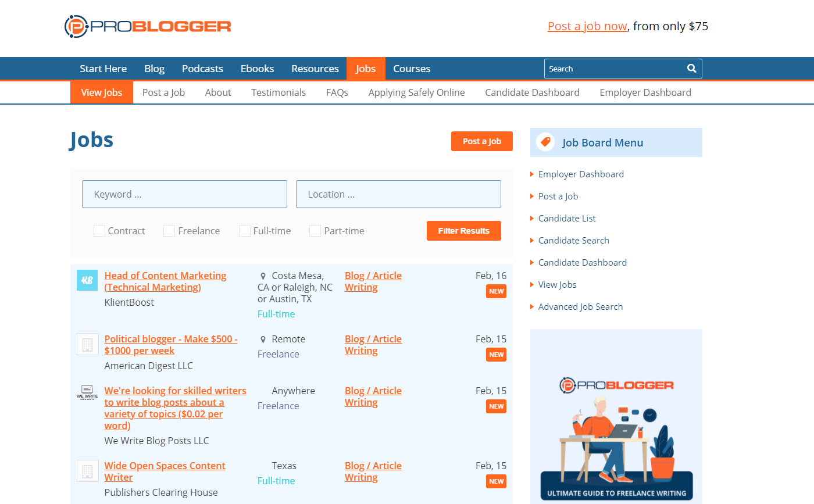This screenshot has height=504, width=814.
Task: Open the Resources navigation item
Action: (315, 69)
